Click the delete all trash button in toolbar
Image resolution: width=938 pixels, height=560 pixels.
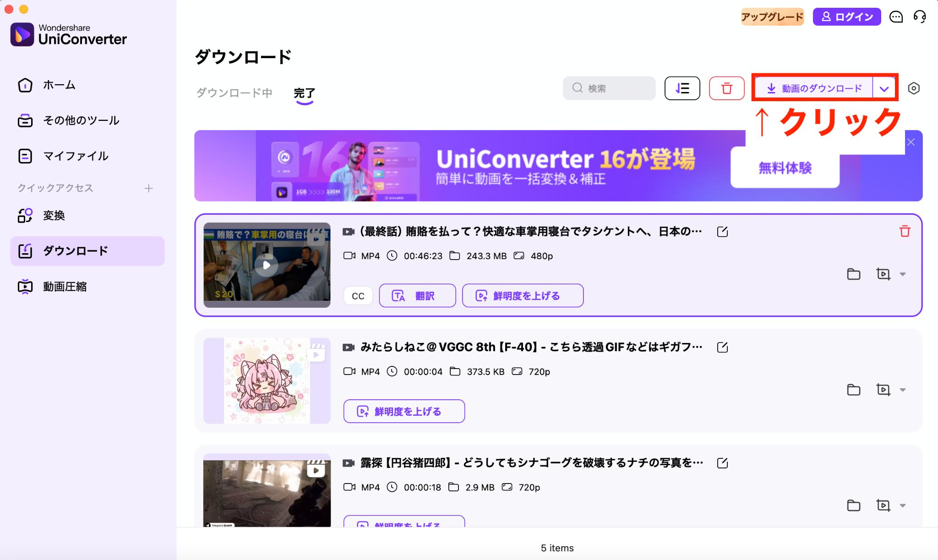(727, 88)
